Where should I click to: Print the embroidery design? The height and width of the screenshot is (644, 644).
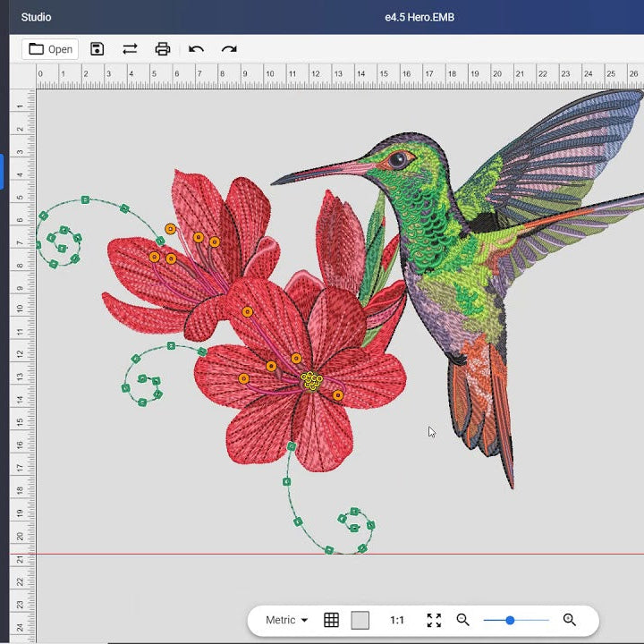[x=162, y=49]
